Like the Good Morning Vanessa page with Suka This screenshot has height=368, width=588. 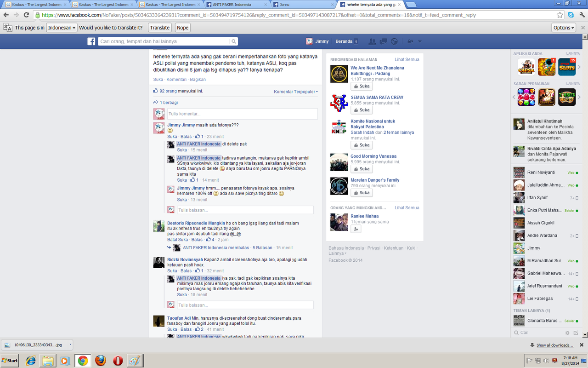pos(362,169)
